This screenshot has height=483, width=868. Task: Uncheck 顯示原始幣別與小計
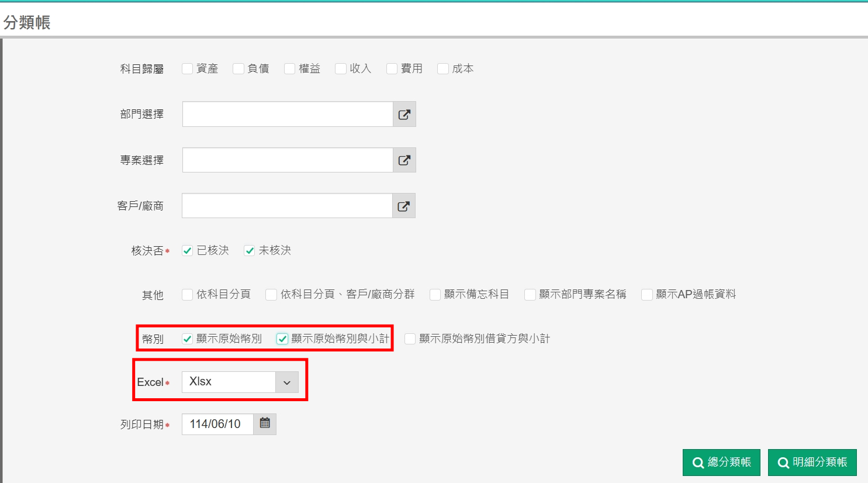tap(282, 339)
